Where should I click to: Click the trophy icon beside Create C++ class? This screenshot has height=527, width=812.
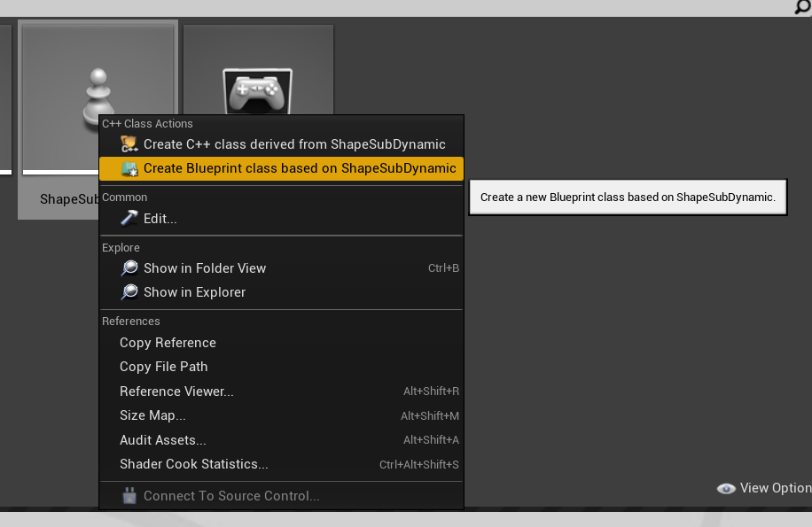point(129,144)
